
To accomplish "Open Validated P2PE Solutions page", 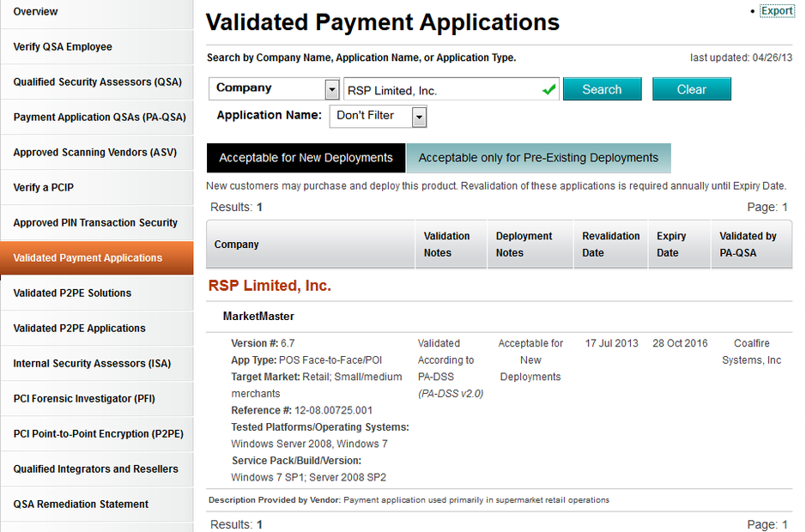I will tap(72, 293).
